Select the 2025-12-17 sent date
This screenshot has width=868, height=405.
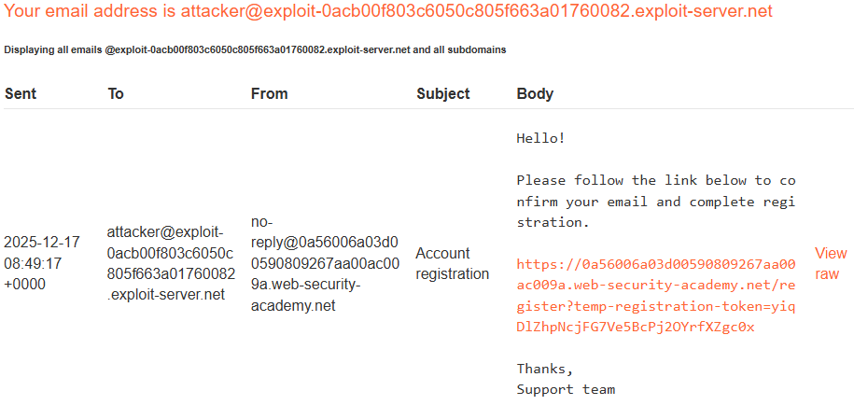[42, 243]
